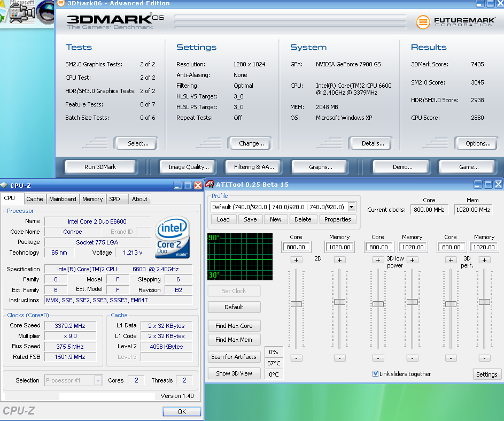Decrease 2D Core clock with minus button
Screen dimensions: 504x421
pyautogui.click(x=296, y=358)
